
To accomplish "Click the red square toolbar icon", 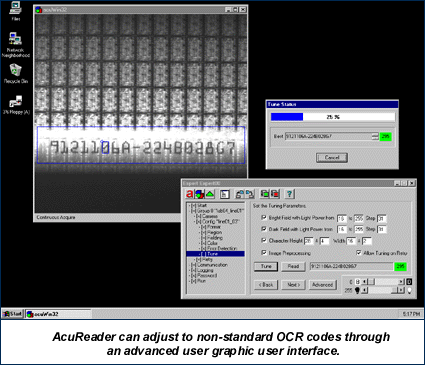I will pos(275,194).
